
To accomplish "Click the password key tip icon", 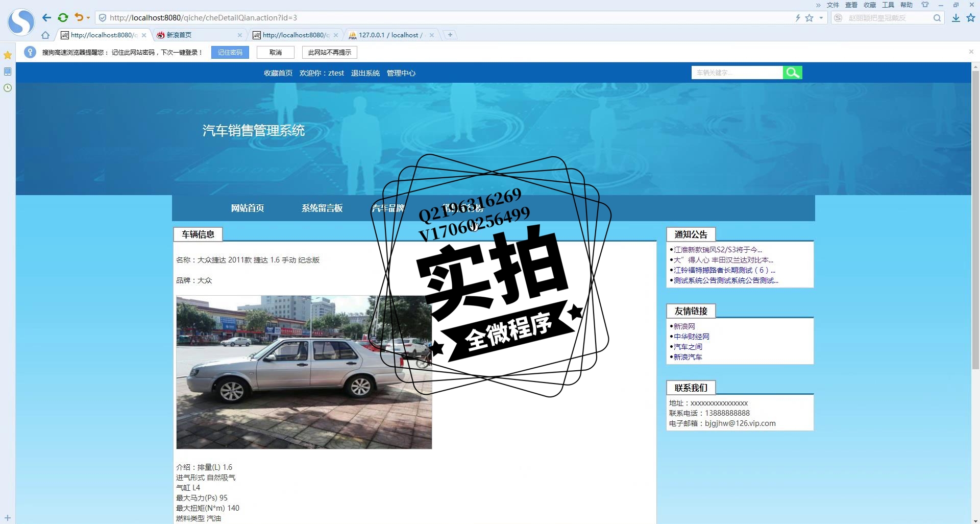I will pyautogui.click(x=30, y=52).
